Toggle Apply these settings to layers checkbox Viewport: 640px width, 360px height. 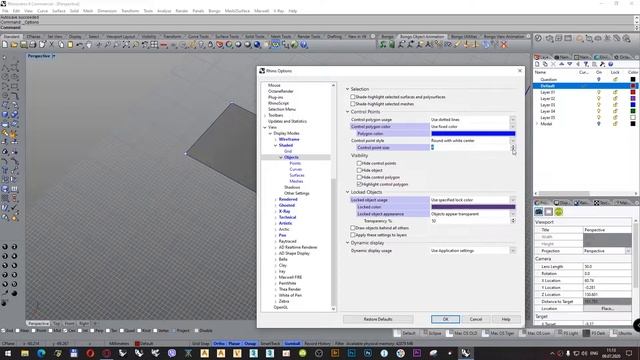point(353,235)
